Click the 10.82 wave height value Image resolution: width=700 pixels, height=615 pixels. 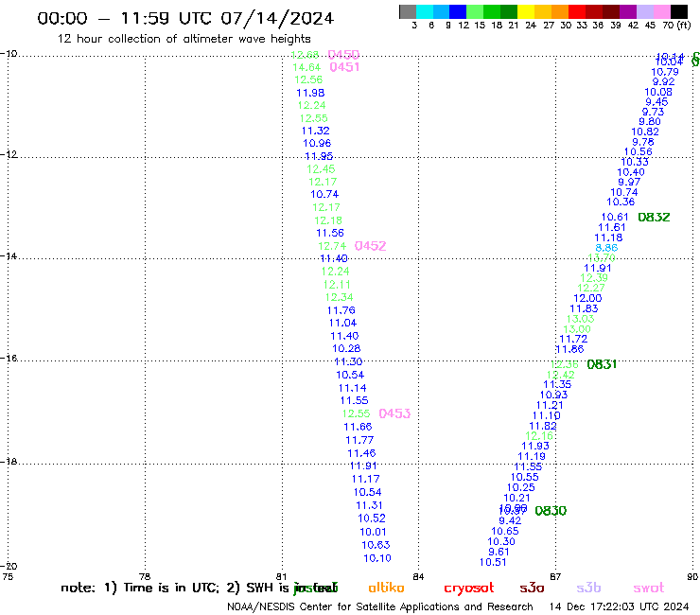(645, 132)
